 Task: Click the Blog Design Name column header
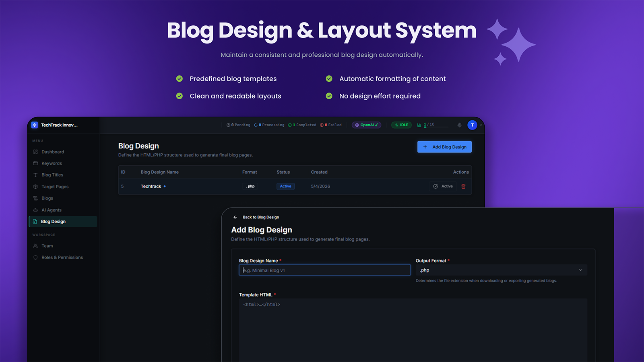(x=159, y=172)
